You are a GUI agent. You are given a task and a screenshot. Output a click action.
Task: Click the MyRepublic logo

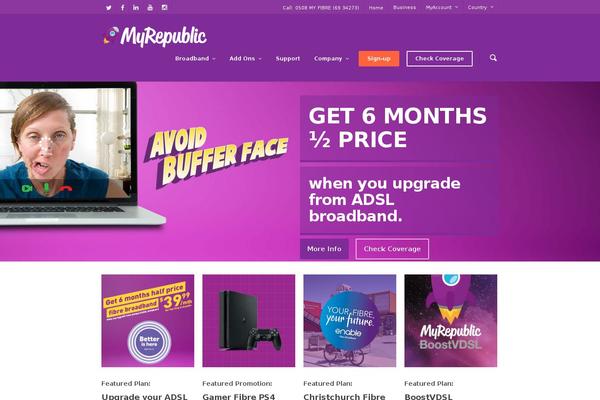(x=155, y=36)
